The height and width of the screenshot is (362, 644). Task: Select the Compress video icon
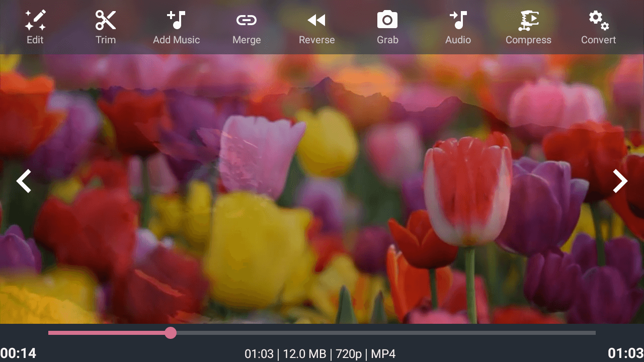528,20
